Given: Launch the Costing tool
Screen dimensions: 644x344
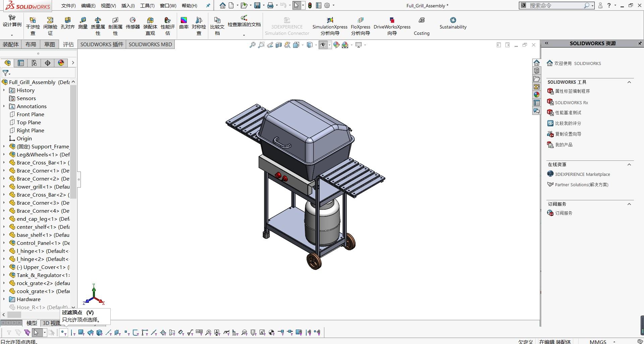Looking at the screenshot, I should click(x=422, y=26).
